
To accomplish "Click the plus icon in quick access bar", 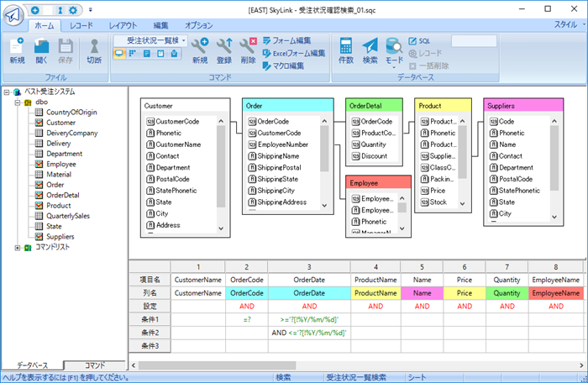I will click(34, 10).
